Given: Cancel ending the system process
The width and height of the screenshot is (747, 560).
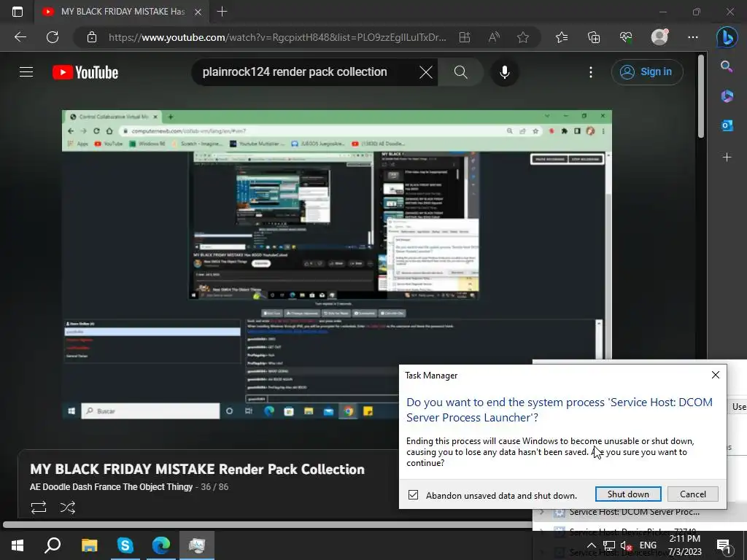Looking at the screenshot, I should [693, 494].
